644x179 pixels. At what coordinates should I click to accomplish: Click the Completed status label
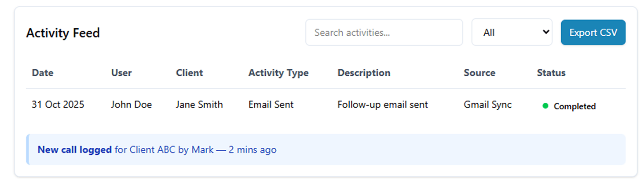[x=574, y=106]
